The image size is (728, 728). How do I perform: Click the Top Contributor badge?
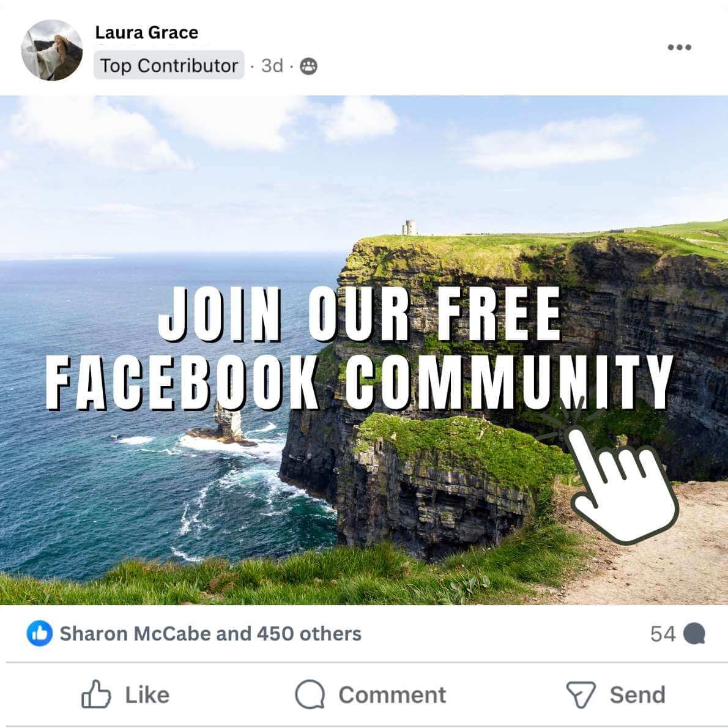(169, 65)
